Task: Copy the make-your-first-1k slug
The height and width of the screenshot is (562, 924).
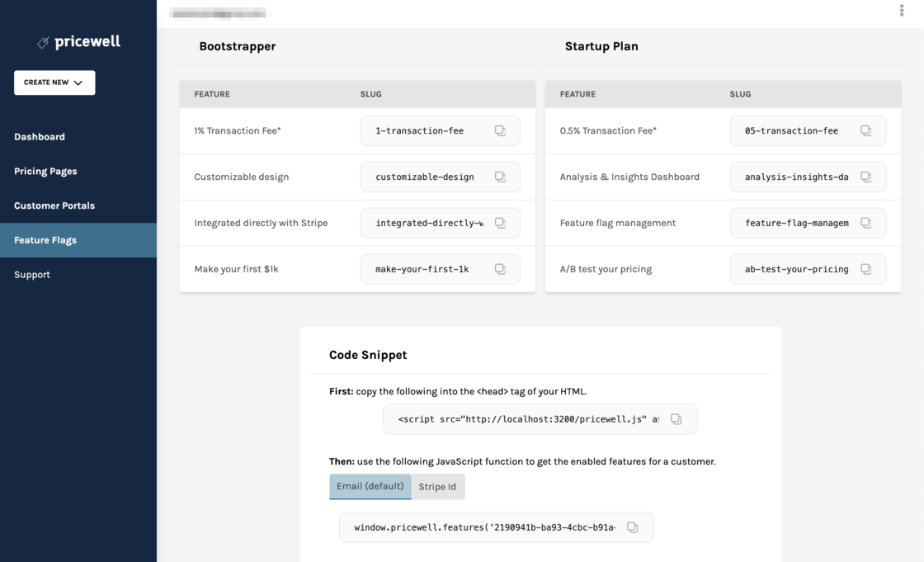Action: tap(500, 269)
